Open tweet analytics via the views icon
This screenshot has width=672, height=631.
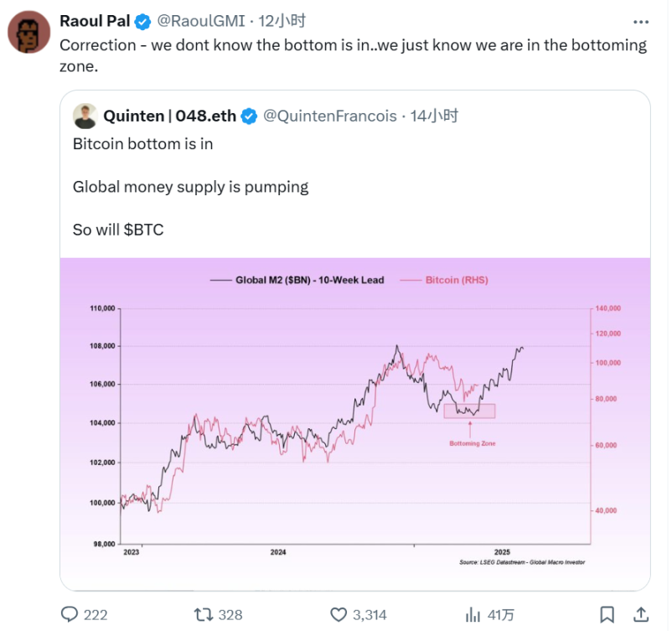pos(473,614)
